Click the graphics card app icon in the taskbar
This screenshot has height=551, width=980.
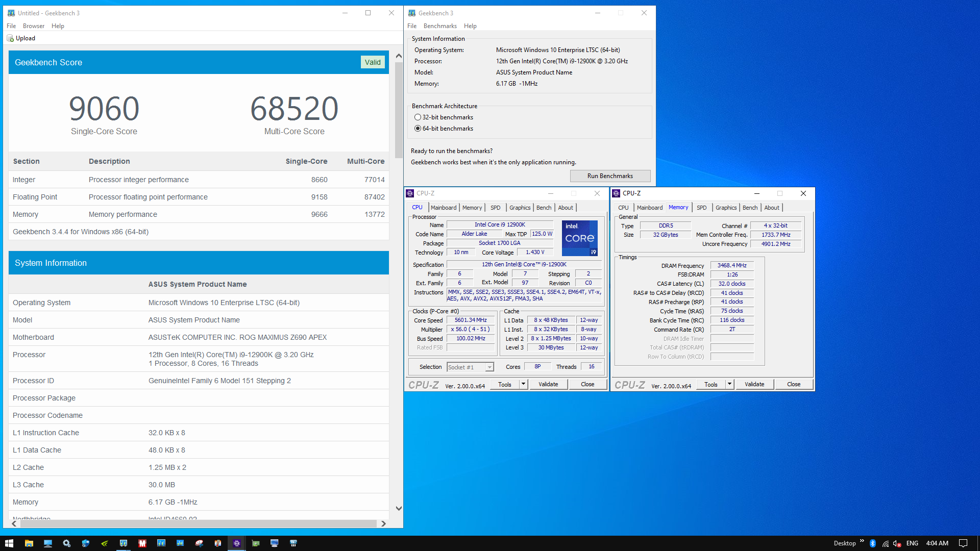[x=256, y=543]
